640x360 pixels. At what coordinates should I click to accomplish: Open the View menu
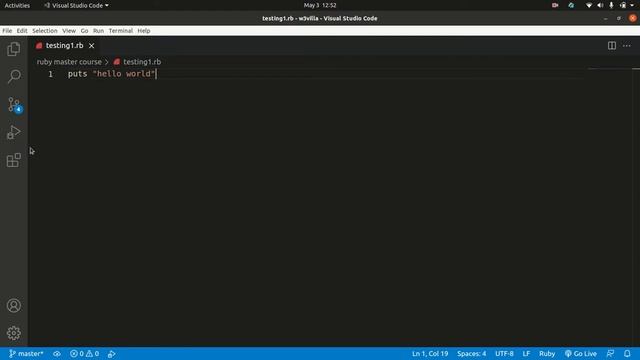coord(69,31)
